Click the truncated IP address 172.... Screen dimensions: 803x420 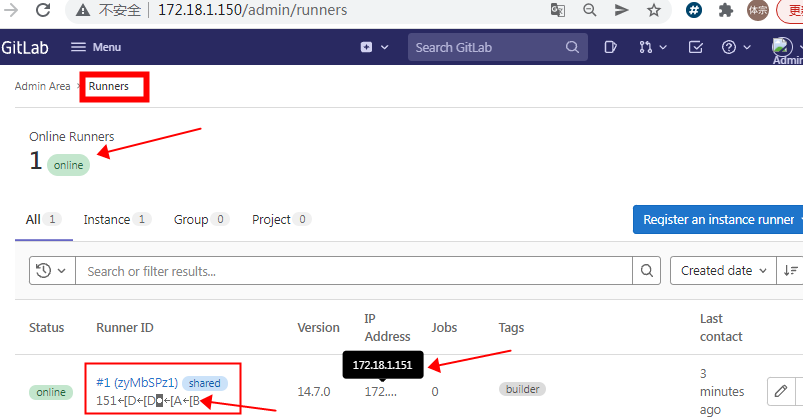380,392
